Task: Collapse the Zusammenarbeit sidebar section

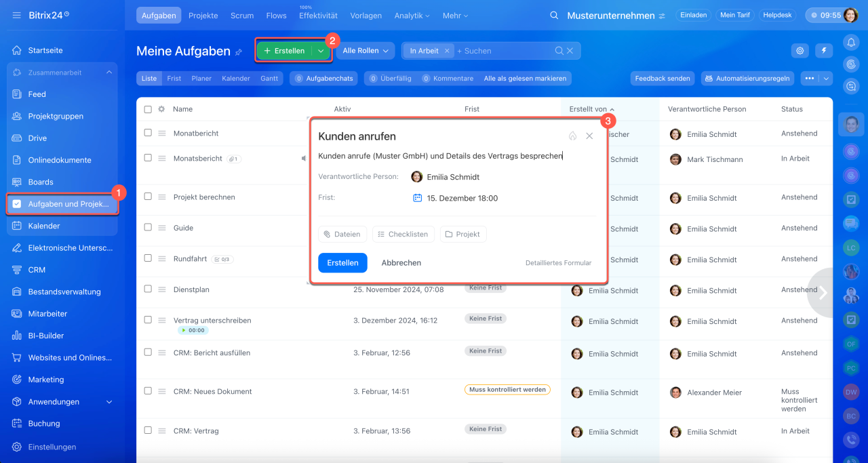Action: [x=108, y=73]
